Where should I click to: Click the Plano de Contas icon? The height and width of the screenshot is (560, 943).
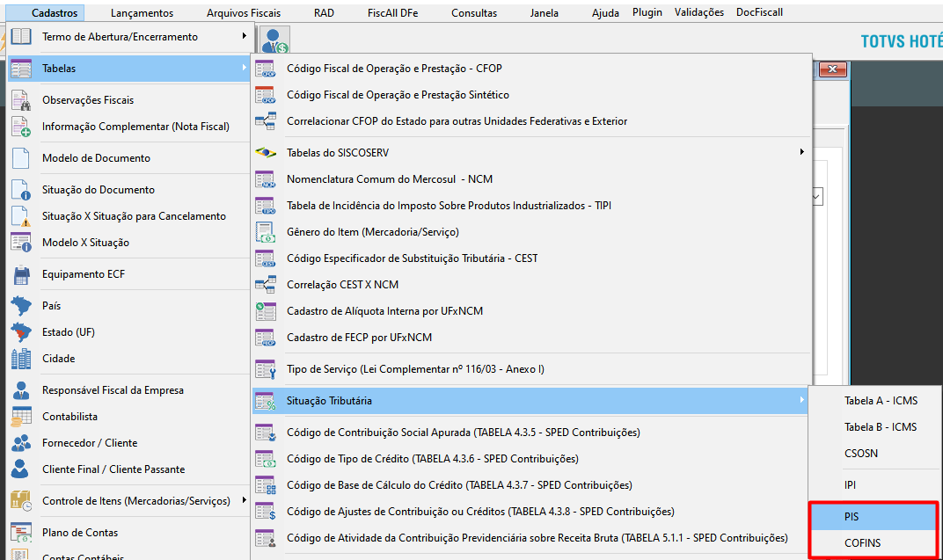coord(21,533)
